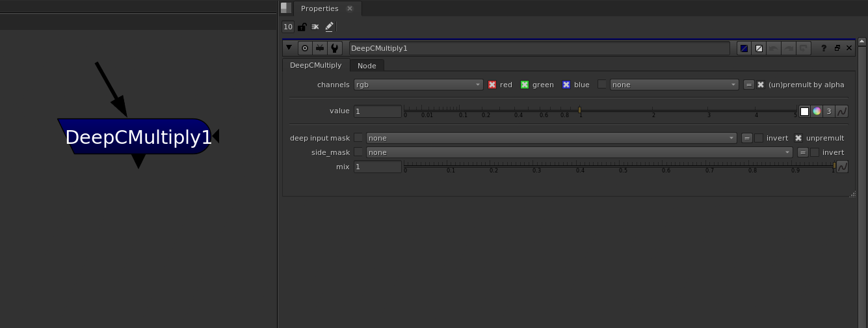Select the DeepCMultiply tab
This screenshot has height=328, width=868.
tap(315, 66)
